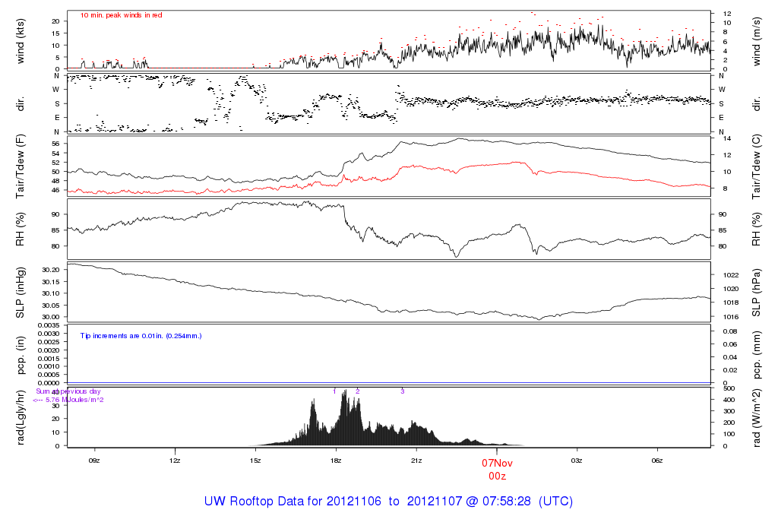Click the rad (W/m^2) right axis label
Viewport: 778px width, 532px height.
click(x=756, y=418)
